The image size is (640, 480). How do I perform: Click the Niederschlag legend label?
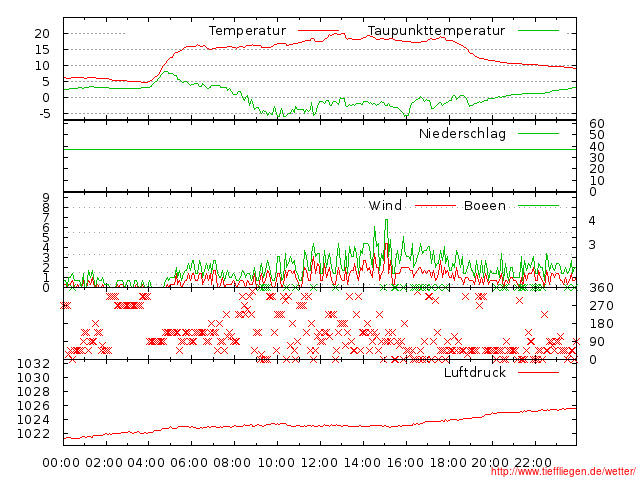pos(462,134)
